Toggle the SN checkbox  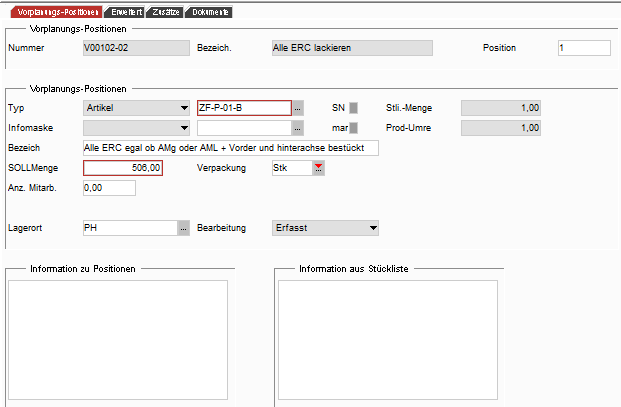click(x=353, y=108)
